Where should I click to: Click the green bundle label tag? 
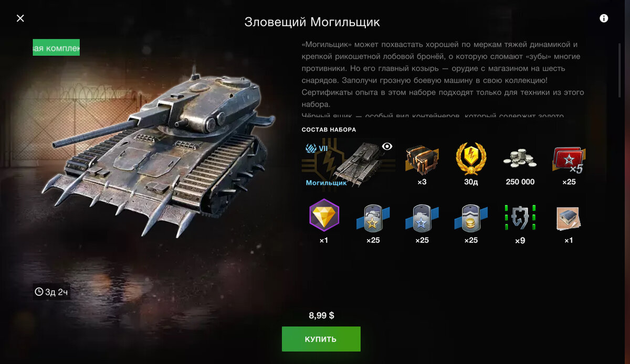tap(56, 48)
